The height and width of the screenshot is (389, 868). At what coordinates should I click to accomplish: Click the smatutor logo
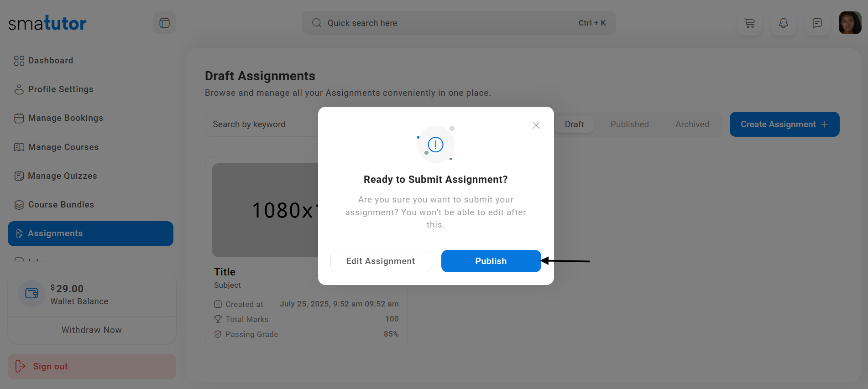(47, 23)
